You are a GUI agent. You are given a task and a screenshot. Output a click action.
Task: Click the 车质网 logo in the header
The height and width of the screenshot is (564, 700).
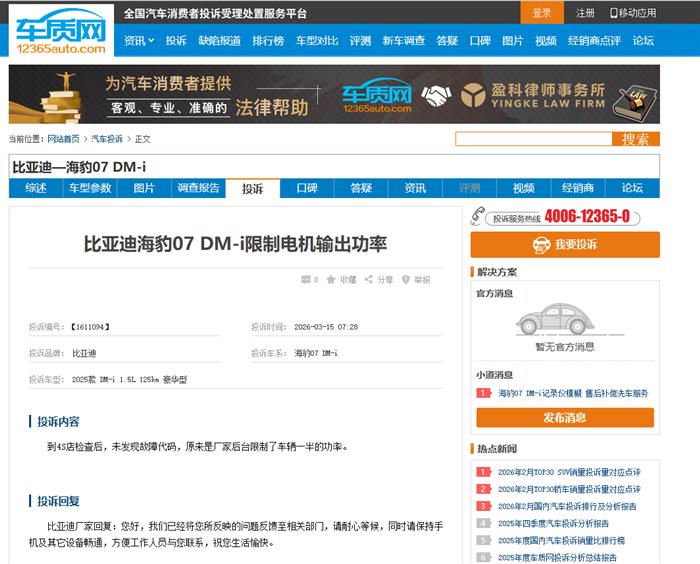coord(60,32)
